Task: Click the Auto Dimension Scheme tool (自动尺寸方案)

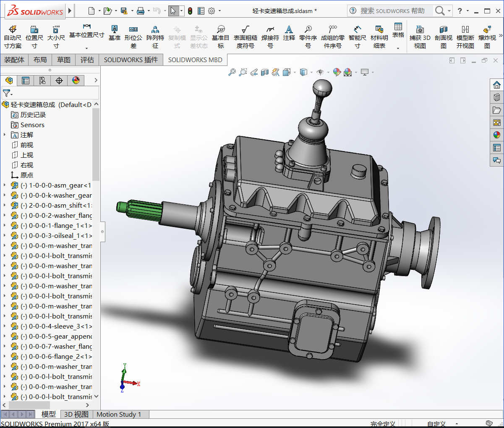Action: point(13,37)
